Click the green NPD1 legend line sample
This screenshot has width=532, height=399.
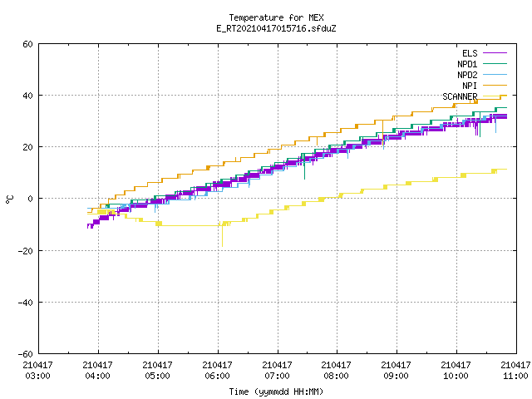pyautogui.click(x=495, y=64)
